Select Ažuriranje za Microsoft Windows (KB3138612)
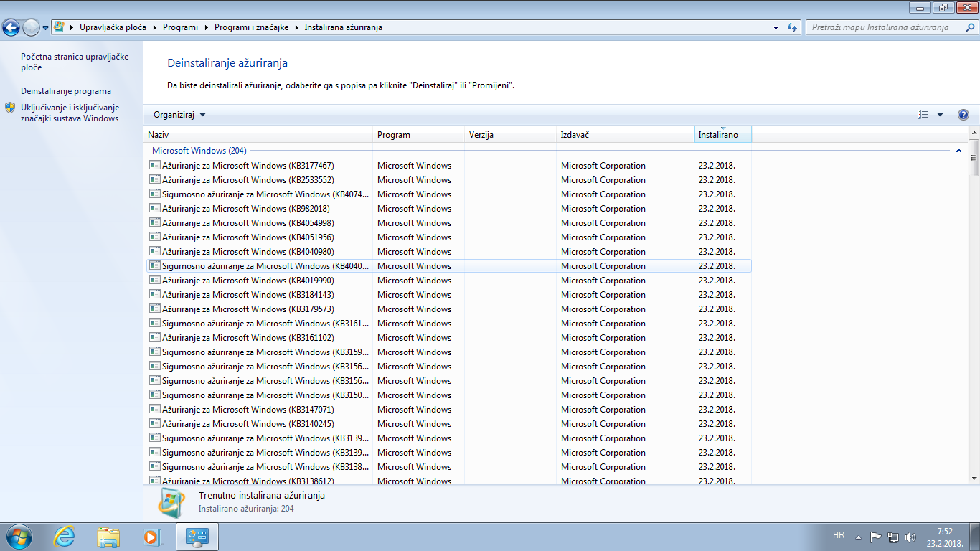Image resolution: width=980 pixels, height=551 pixels. (449, 480)
